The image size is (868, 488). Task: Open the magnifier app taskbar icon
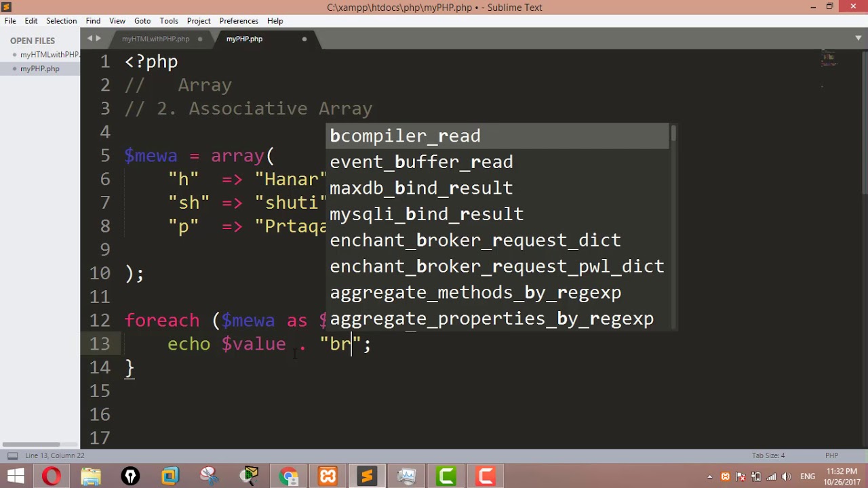[x=249, y=476]
